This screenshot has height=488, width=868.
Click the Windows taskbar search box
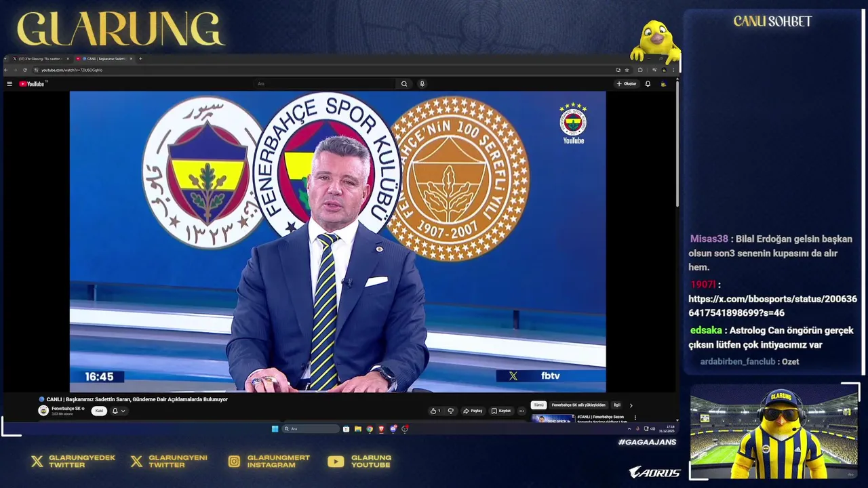(310, 429)
